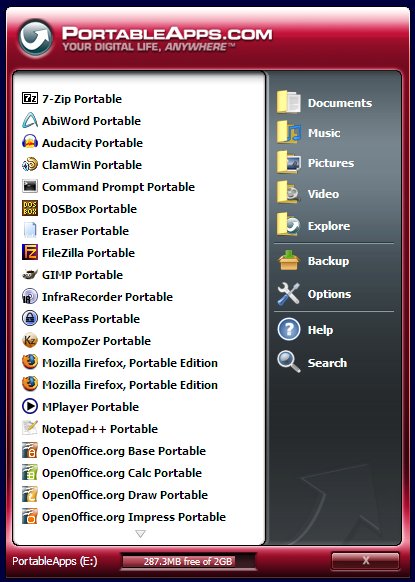
Task: Click the Search magnifier icon
Action: tap(289, 362)
